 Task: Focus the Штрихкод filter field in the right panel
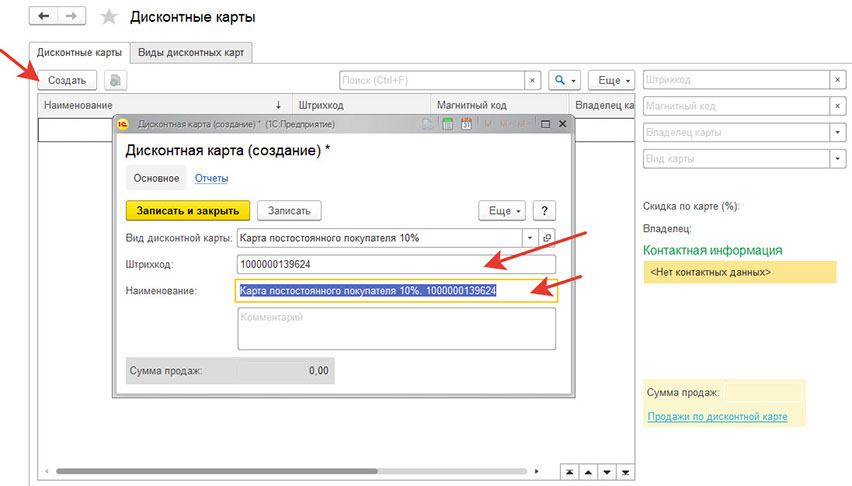[736, 80]
